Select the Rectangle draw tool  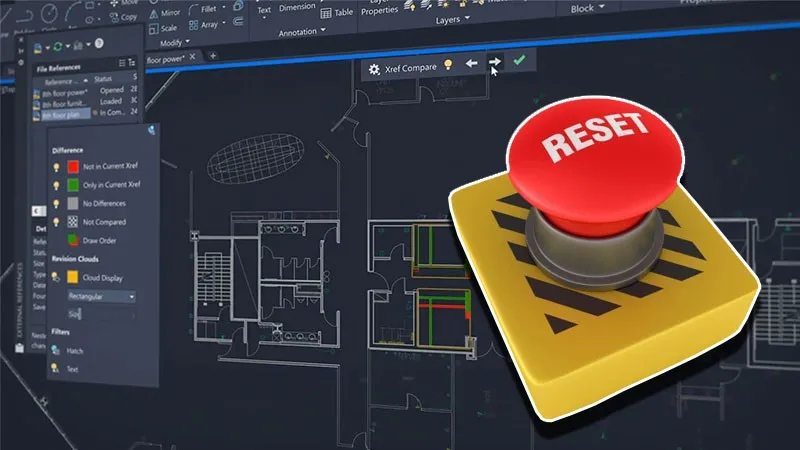tap(90, 6)
